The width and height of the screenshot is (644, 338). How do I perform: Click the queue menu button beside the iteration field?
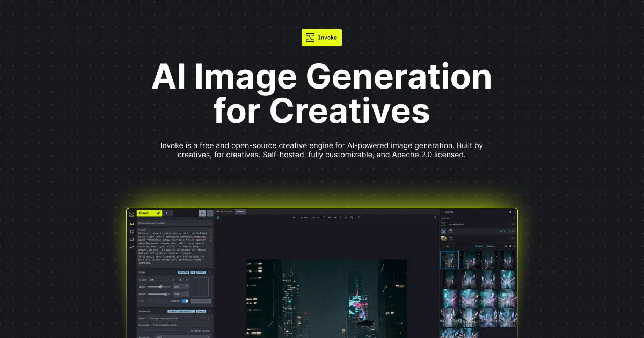[202, 213]
